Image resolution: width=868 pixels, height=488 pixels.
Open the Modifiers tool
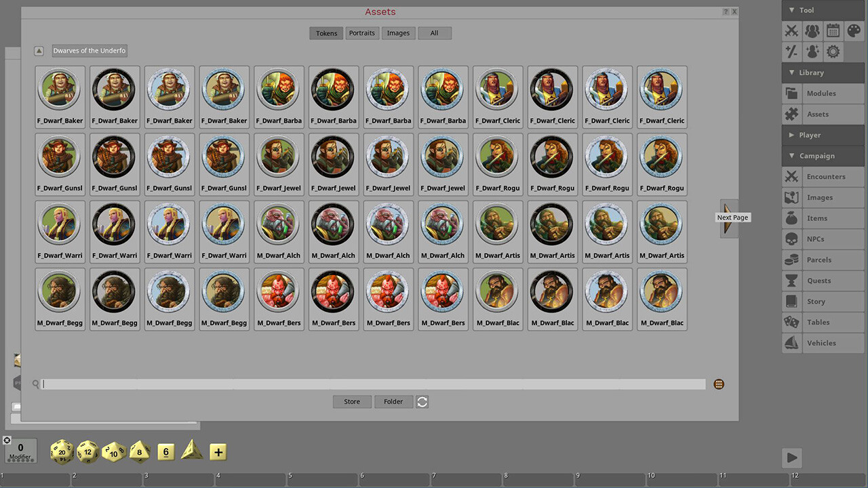(791, 52)
